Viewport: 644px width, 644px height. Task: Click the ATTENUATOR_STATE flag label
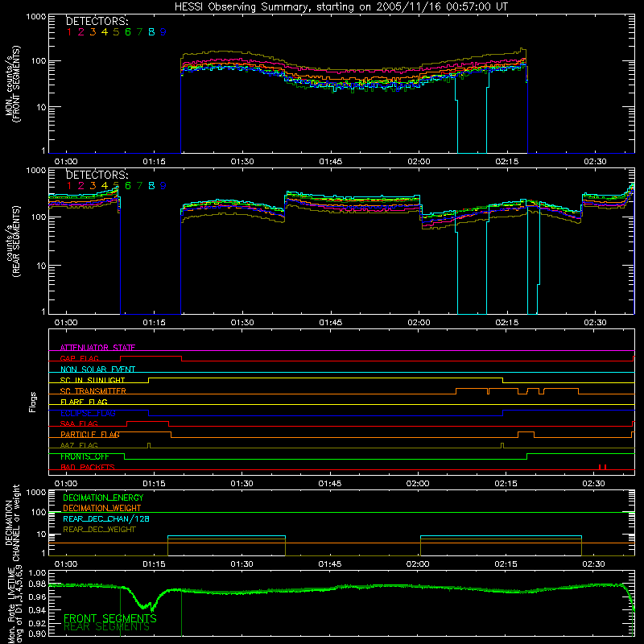(97, 348)
